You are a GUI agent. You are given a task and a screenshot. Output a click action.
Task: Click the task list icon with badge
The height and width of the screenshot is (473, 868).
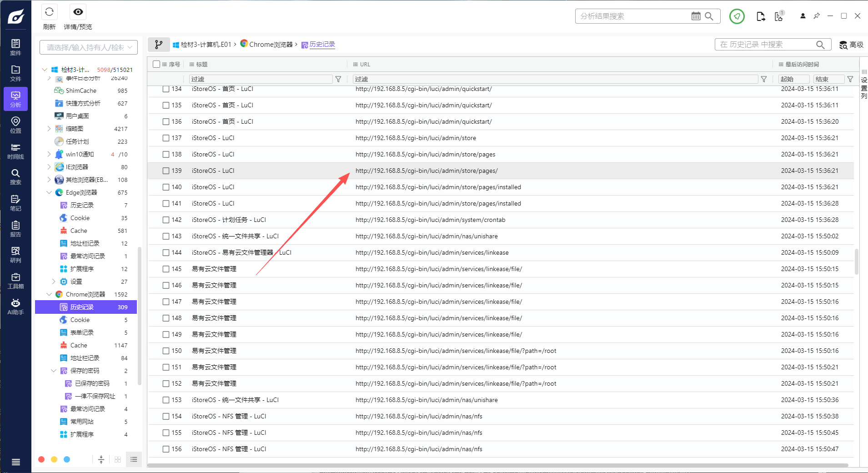pyautogui.click(x=779, y=16)
